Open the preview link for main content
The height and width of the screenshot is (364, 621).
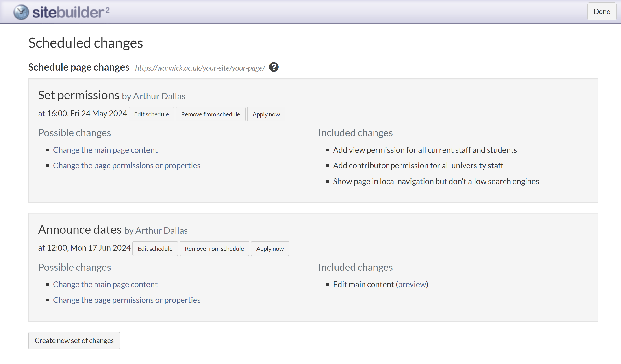(412, 284)
